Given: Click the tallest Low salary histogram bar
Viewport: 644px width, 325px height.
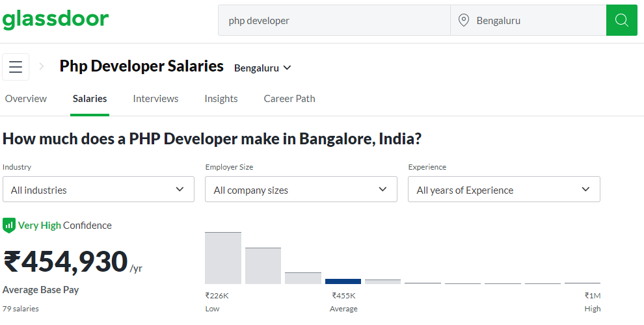Looking at the screenshot, I should [x=223, y=258].
